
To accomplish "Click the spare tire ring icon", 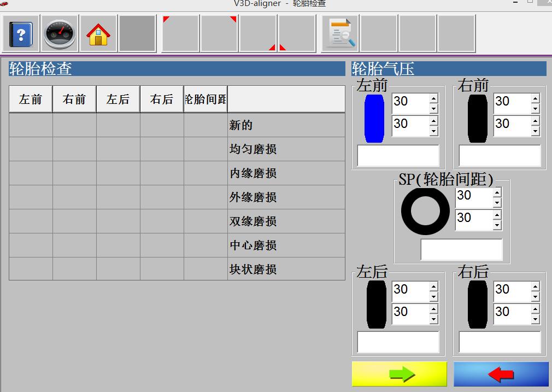I will pyautogui.click(x=425, y=212).
